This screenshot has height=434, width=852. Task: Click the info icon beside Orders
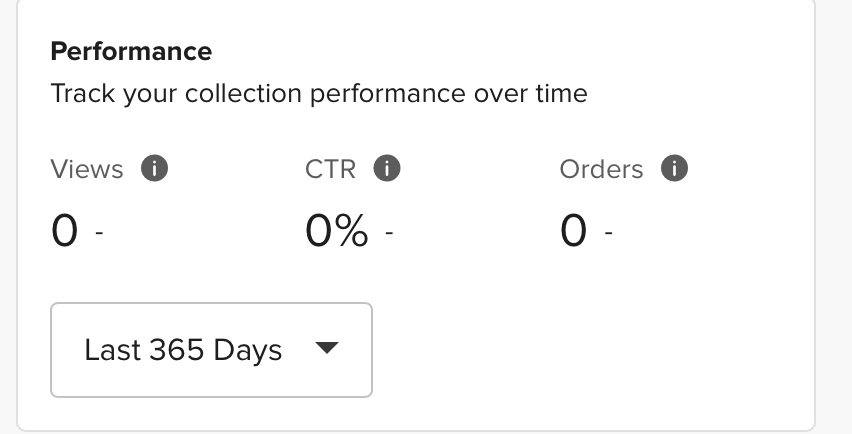click(x=674, y=168)
